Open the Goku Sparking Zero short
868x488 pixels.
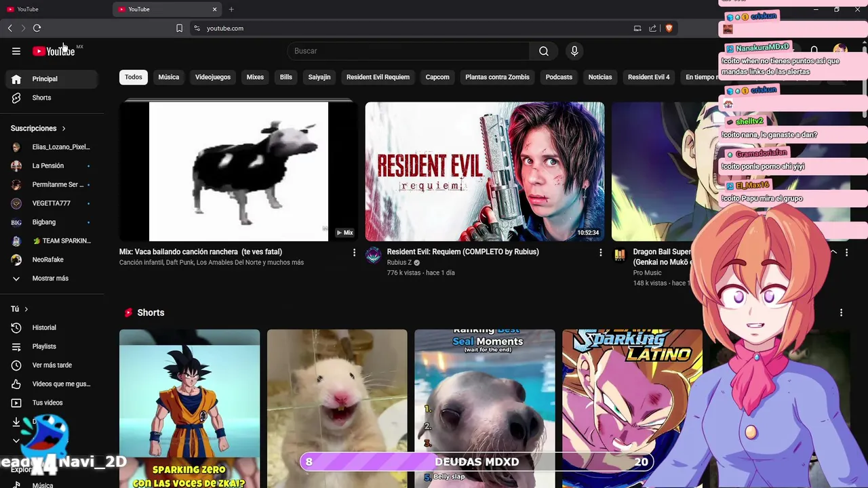[189, 409]
